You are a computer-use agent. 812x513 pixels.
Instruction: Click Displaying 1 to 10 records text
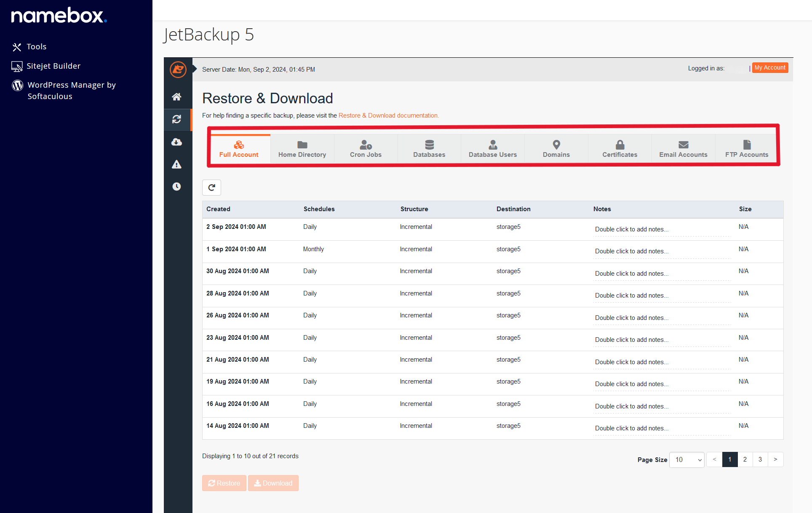(250, 456)
